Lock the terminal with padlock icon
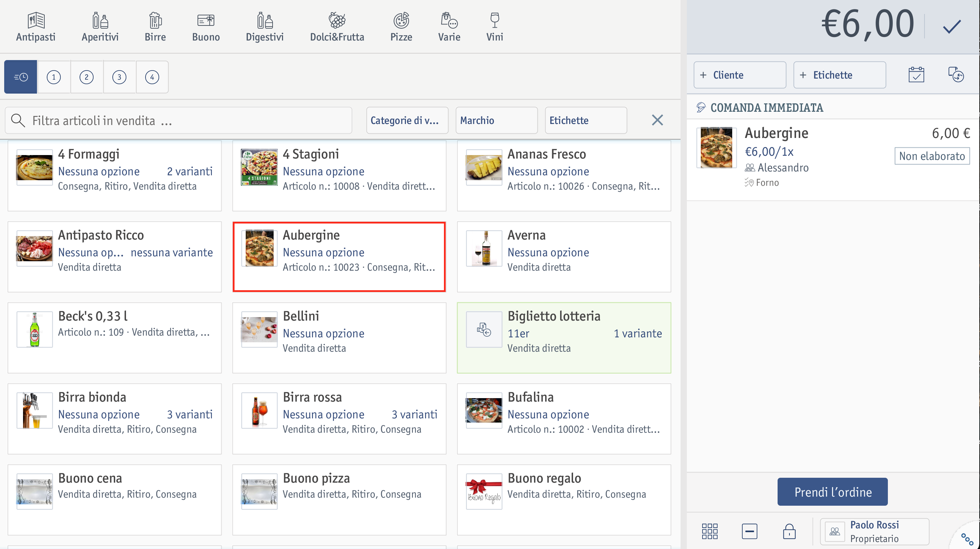 tap(789, 531)
